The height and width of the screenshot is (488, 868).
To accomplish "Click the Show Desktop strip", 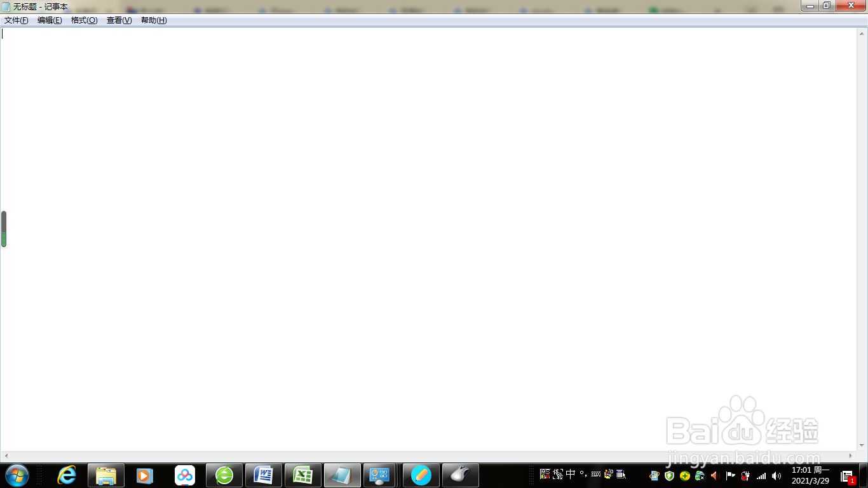I will point(864,475).
